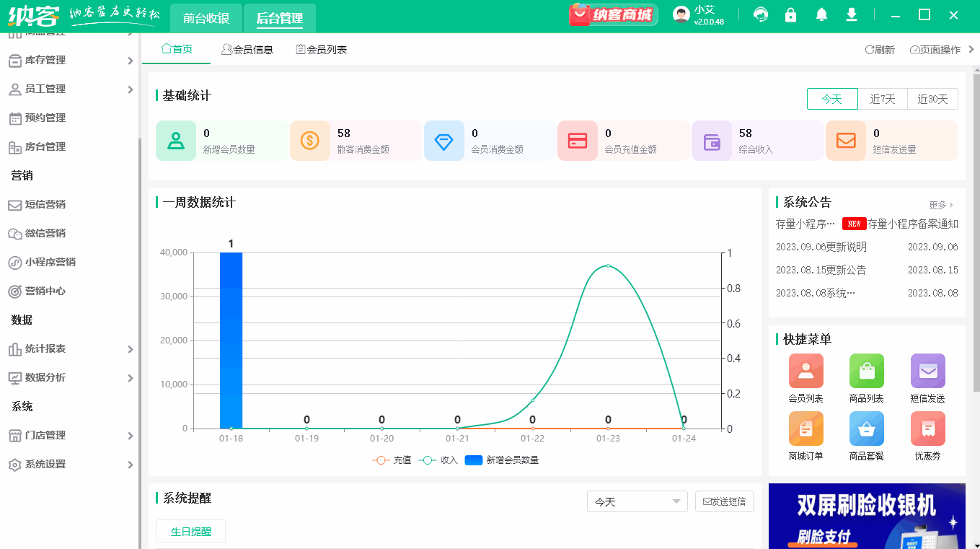Open the 今天 dropdown in 系统提醒
This screenshot has width=980, height=549.
[x=637, y=501]
